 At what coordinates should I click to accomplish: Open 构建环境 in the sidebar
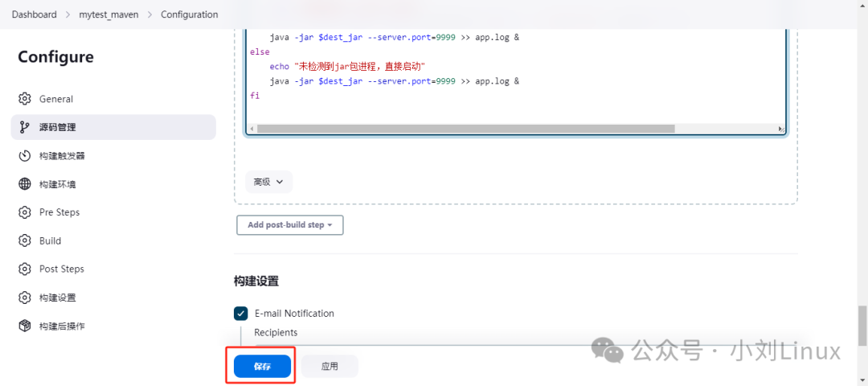click(113, 184)
